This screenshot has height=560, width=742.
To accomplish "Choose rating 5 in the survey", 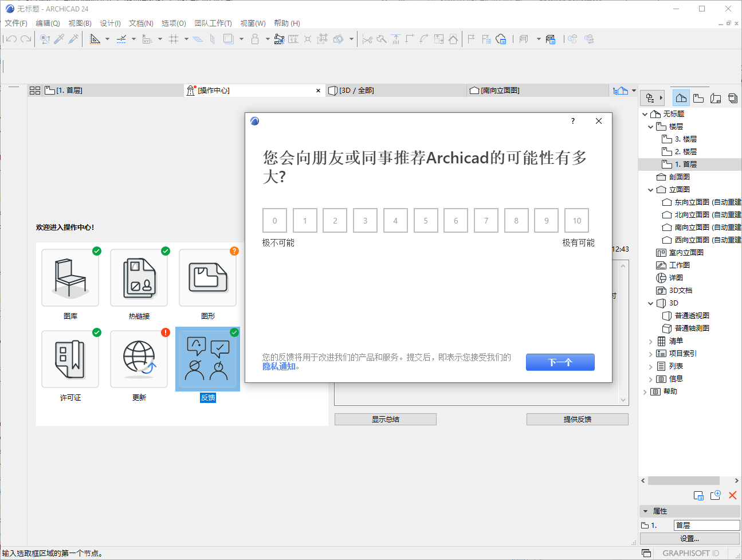I will pyautogui.click(x=426, y=221).
